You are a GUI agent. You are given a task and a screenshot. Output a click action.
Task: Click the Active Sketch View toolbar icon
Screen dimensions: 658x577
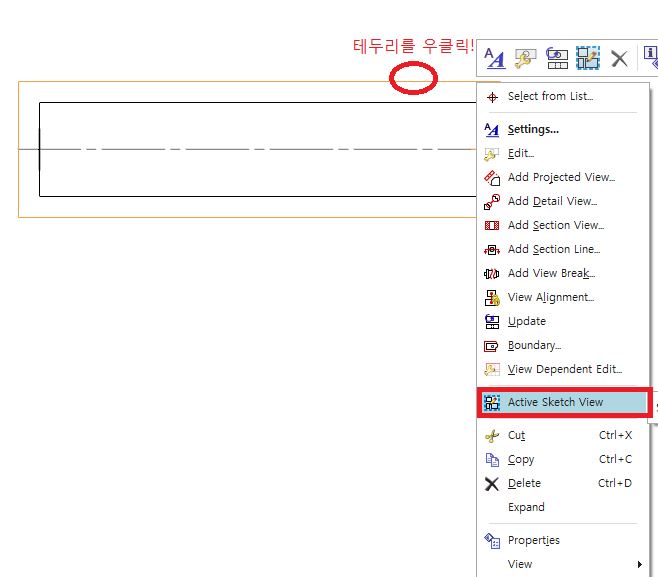click(x=588, y=58)
